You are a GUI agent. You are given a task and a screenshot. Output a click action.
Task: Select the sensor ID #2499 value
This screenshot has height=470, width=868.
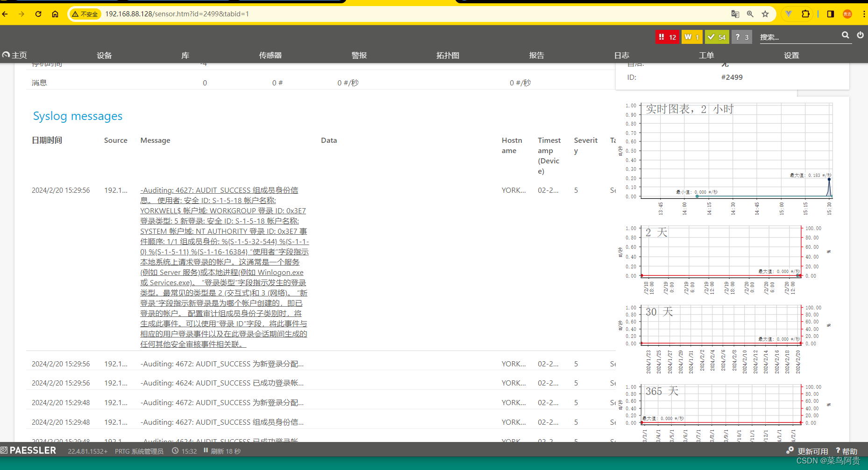coord(732,77)
